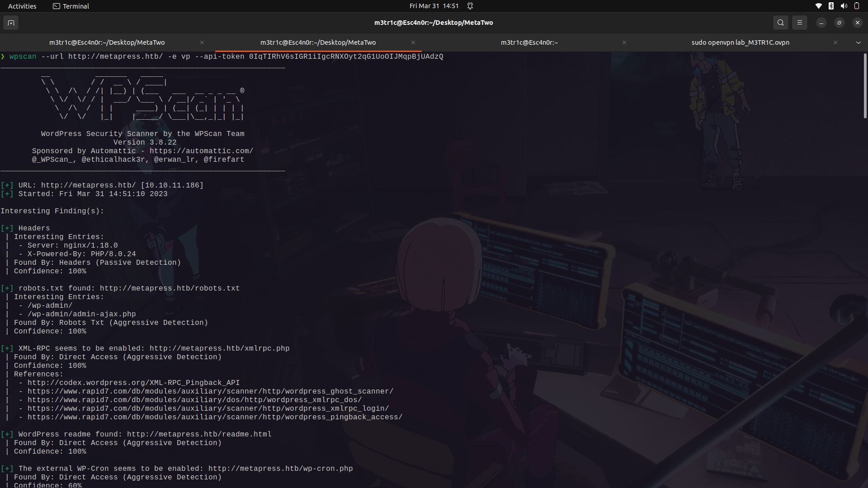Open the Terminal menu in the top bar
Image resolution: width=868 pixels, height=488 pixels.
pos(75,6)
